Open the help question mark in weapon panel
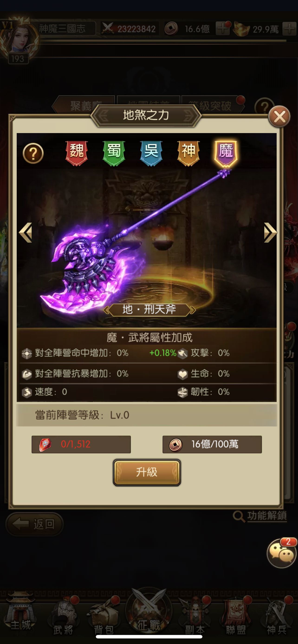The width and height of the screenshot is (298, 644). 33,153
